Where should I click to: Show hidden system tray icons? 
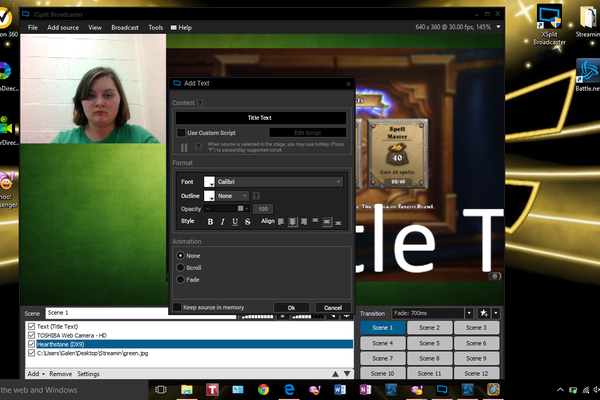click(x=560, y=390)
